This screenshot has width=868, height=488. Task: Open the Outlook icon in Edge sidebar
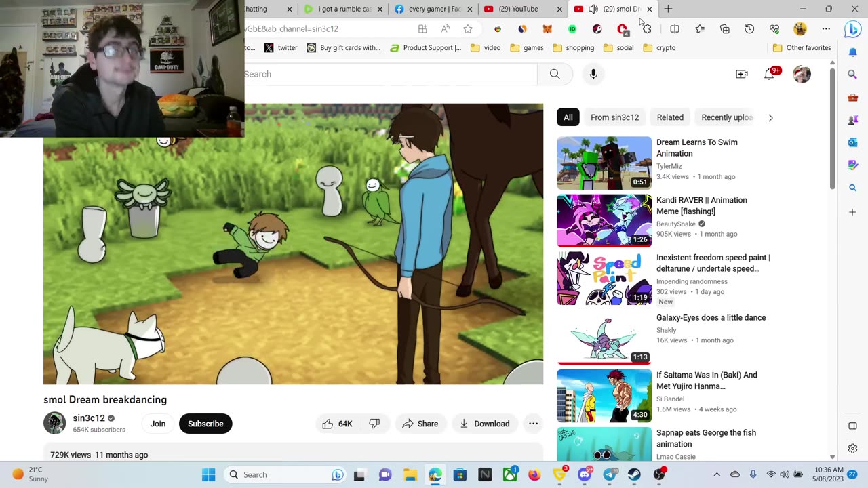[x=853, y=142]
